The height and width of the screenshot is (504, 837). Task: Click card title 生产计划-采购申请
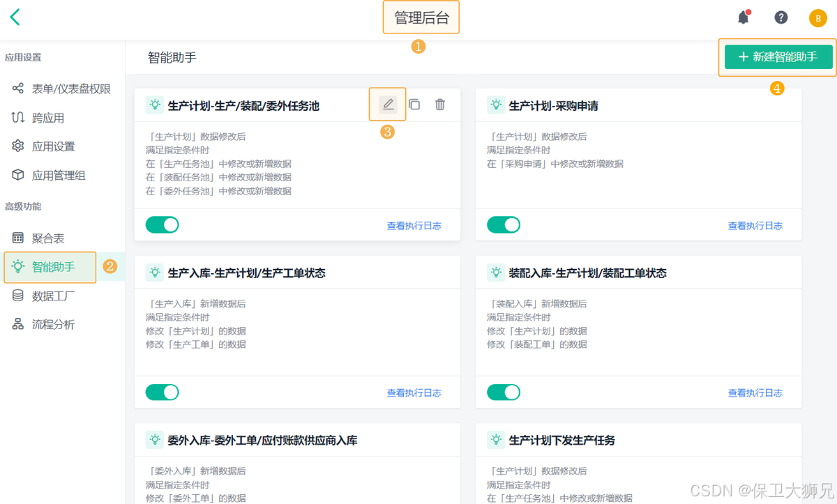click(554, 106)
